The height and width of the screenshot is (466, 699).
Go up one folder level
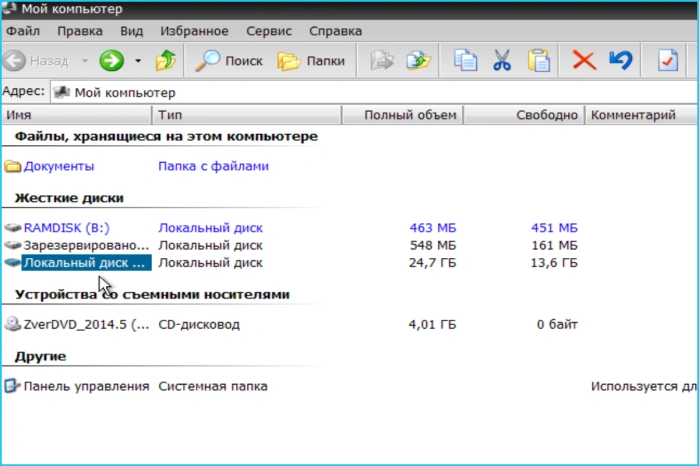[165, 61]
